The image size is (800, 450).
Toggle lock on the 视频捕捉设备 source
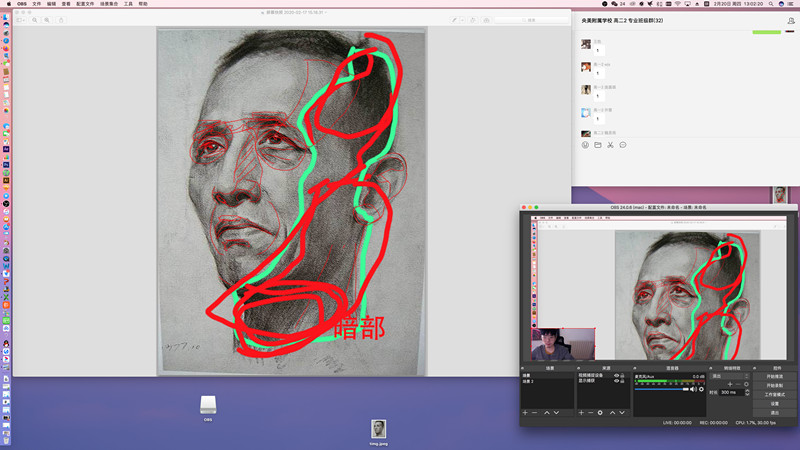point(622,376)
